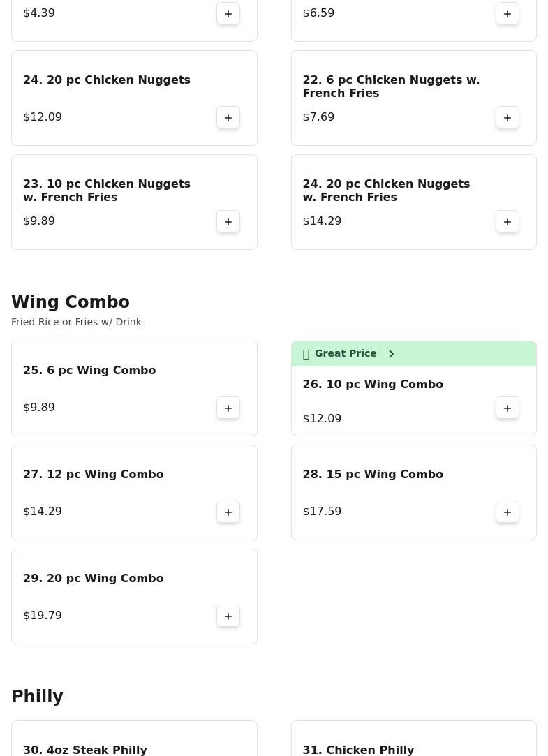The height and width of the screenshot is (756, 548).
Task: Open 25. 6 pc Wing Combo item title
Action: 89,371
